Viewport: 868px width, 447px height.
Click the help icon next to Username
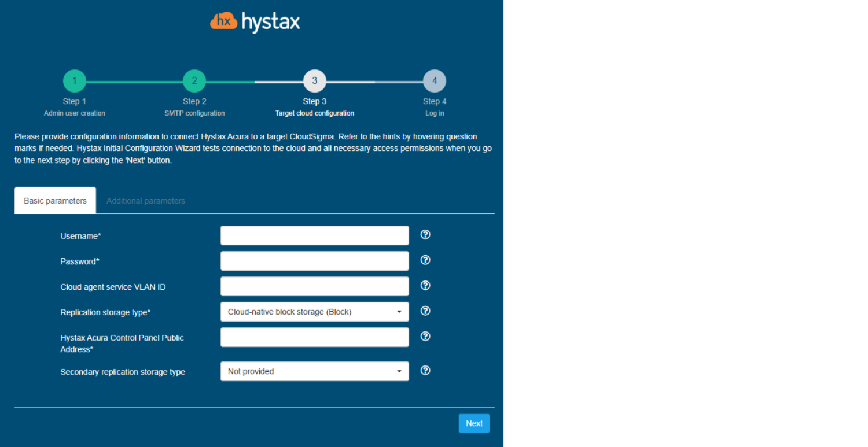tap(425, 235)
